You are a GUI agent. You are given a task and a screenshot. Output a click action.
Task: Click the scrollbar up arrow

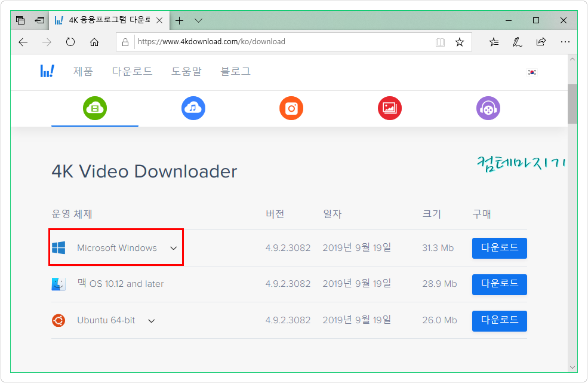click(572, 59)
